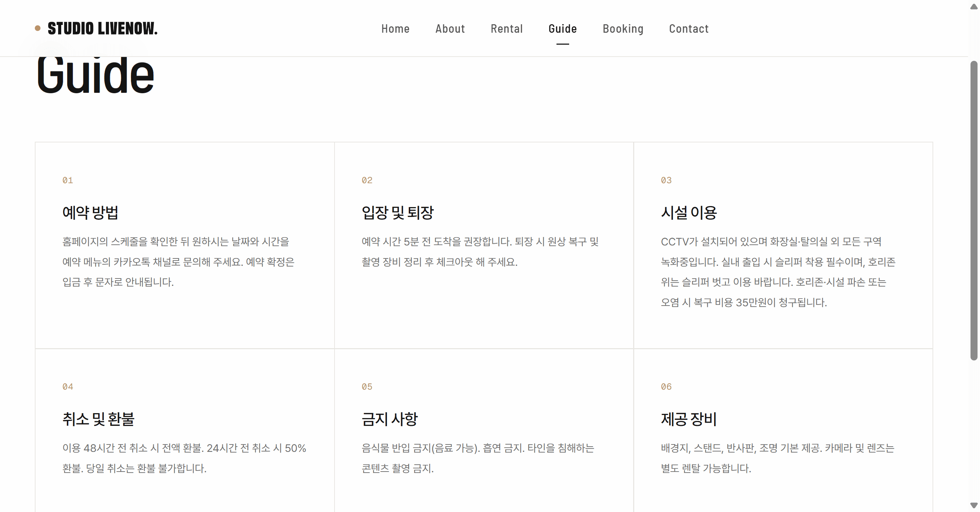Click the description starting 홈페이지의 스케줄을
The width and height of the screenshot is (980, 512).
pyautogui.click(x=178, y=262)
